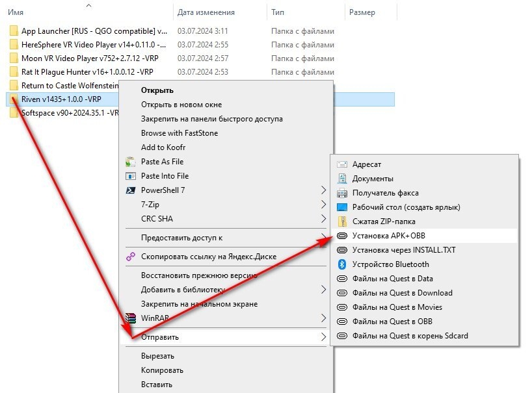532x393 pixels.
Task: Click the Yandex.Disk link icon
Action: pyautogui.click(x=131, y=257)
